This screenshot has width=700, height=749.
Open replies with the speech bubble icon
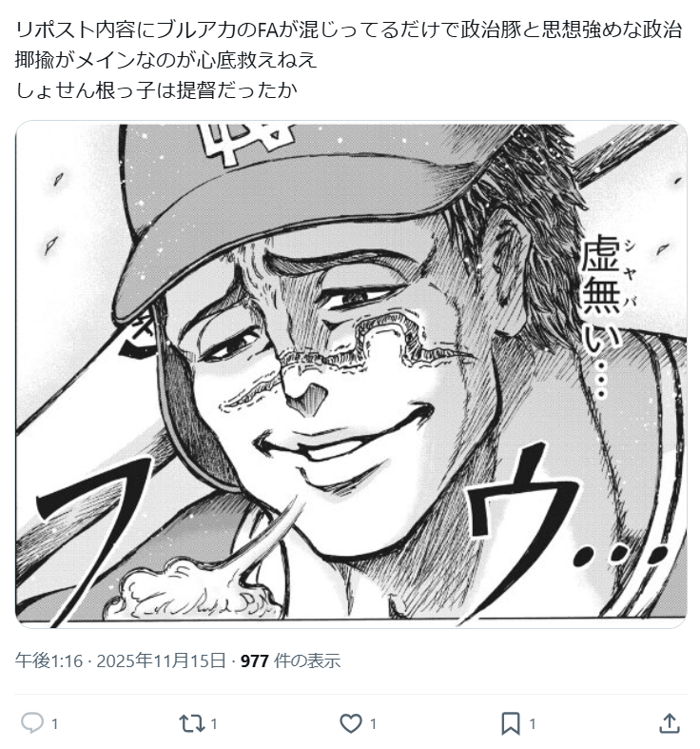32,722
